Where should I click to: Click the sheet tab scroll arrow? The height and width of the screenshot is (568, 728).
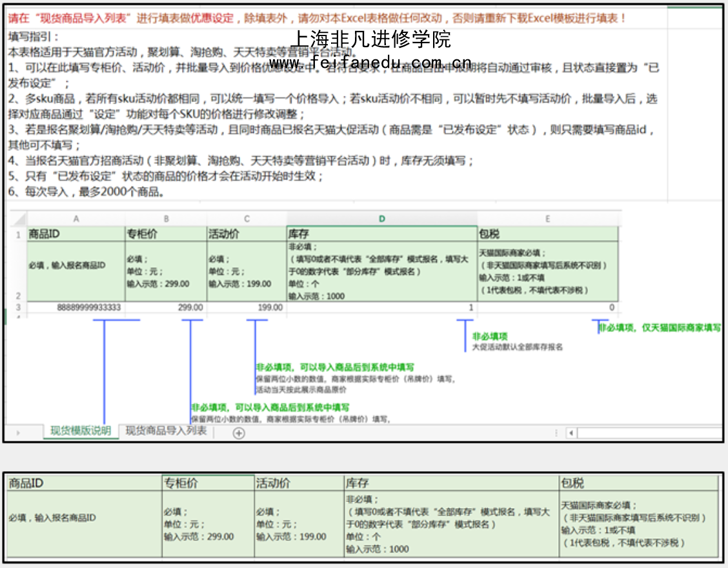[x=18, y=432]
